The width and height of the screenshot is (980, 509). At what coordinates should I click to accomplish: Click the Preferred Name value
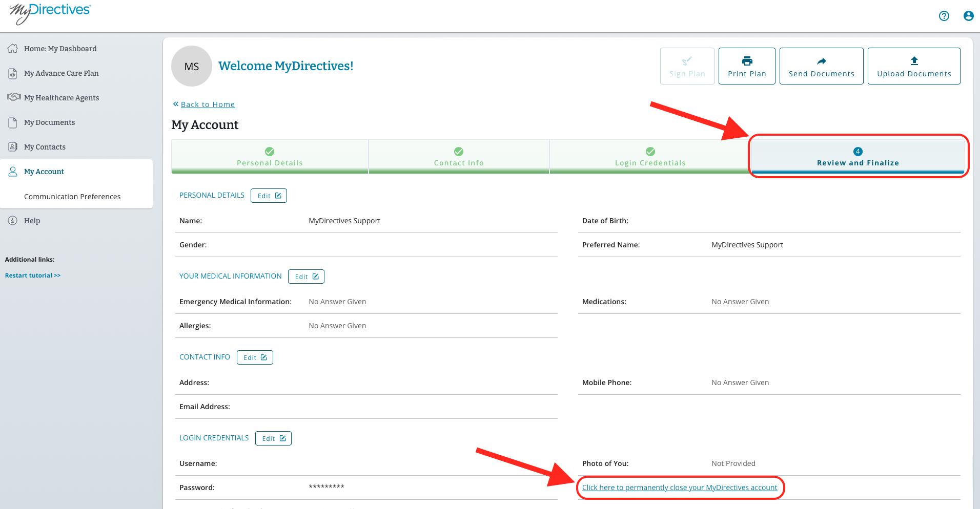[x=747, y=245]
